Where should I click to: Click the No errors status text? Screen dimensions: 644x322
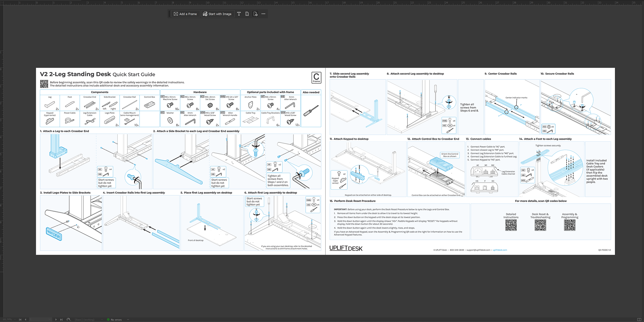coord(116,320)
